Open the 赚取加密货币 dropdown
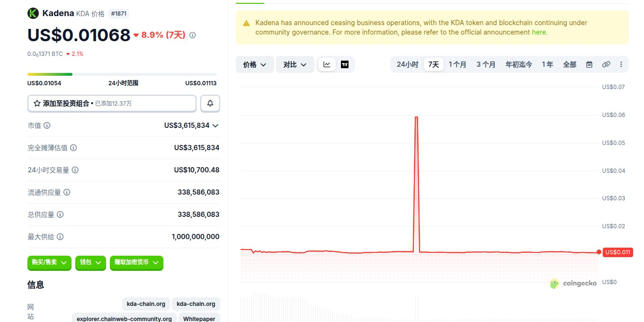This screenshot has width=644, height=322. (x=136, y=262)
